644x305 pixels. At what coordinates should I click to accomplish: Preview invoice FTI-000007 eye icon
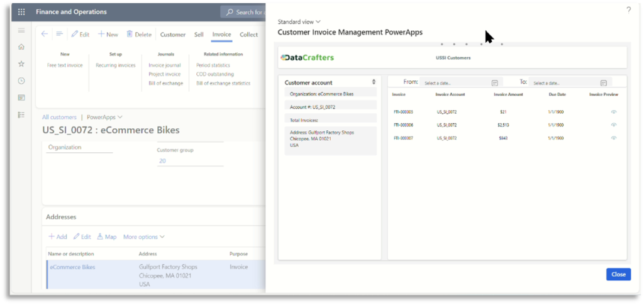tap(614, 138)
